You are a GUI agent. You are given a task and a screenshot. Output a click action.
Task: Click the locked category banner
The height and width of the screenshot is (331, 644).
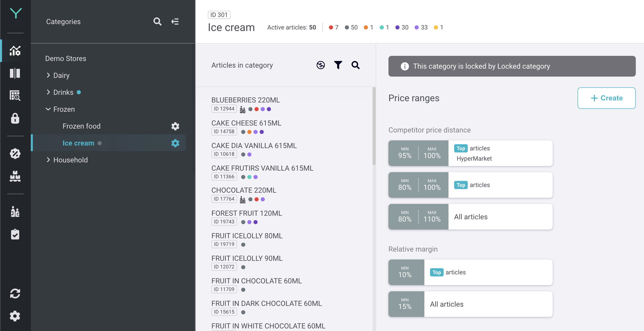click(512, 66)
